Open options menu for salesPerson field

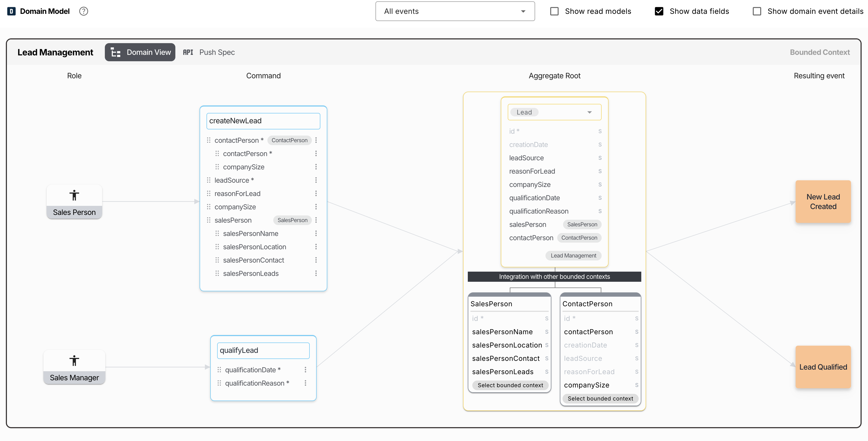point(316,220)
